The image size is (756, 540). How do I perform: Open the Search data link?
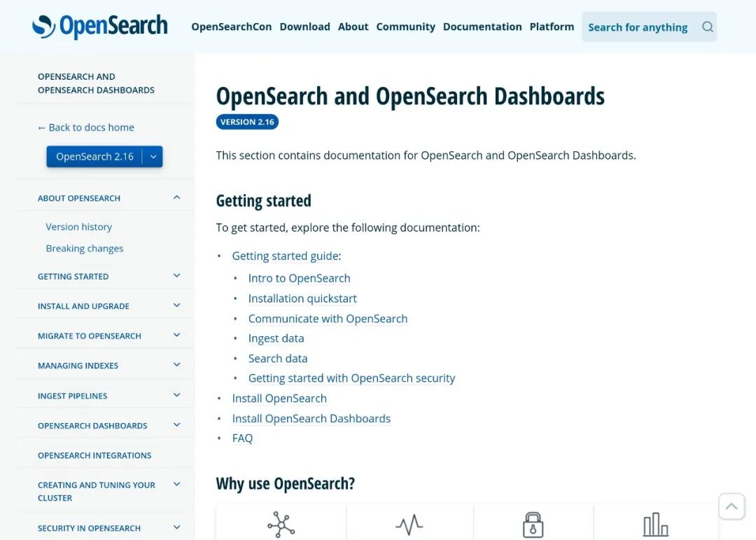click(278, 359)
